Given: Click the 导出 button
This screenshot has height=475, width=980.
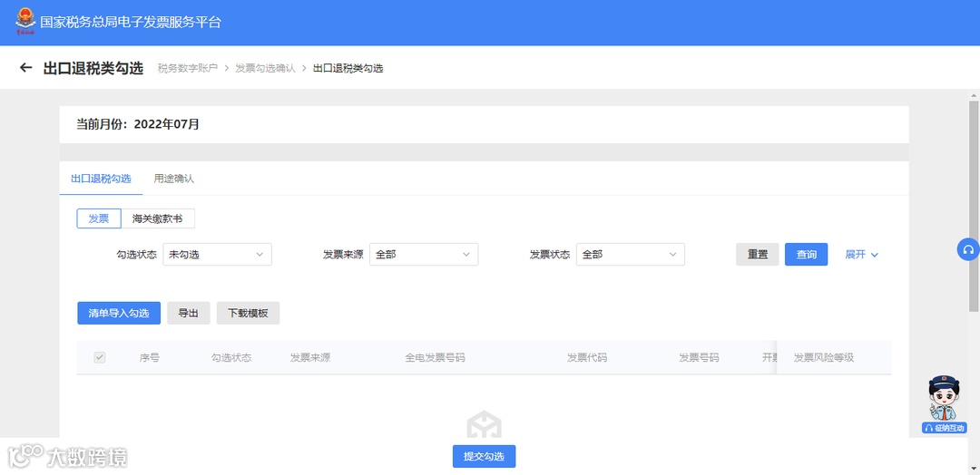Looking at the screenshot, I should [x=189, y=314].
